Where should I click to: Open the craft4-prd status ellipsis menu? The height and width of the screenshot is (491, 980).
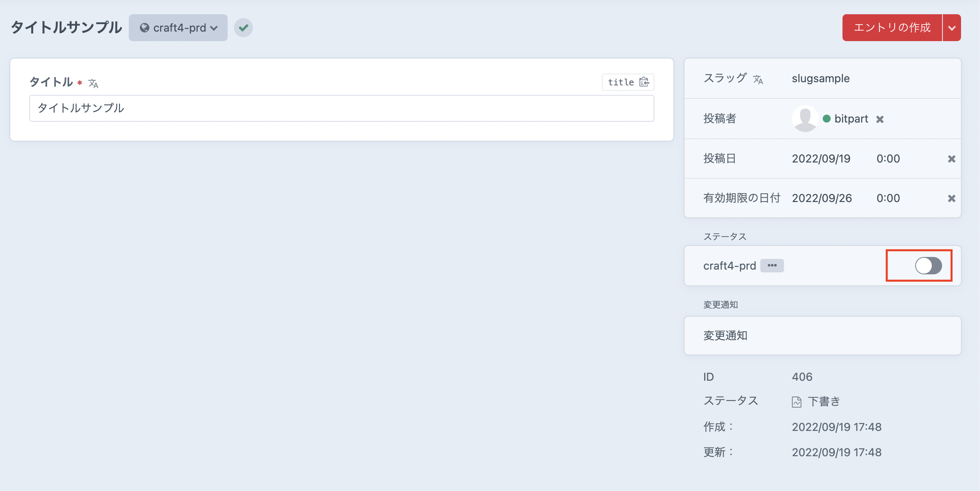pos(772,266)
